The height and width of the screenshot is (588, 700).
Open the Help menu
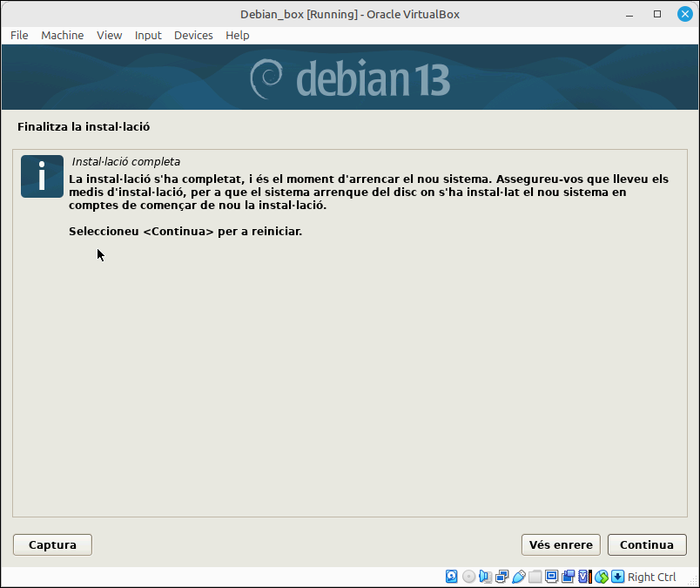click(237, 36)
